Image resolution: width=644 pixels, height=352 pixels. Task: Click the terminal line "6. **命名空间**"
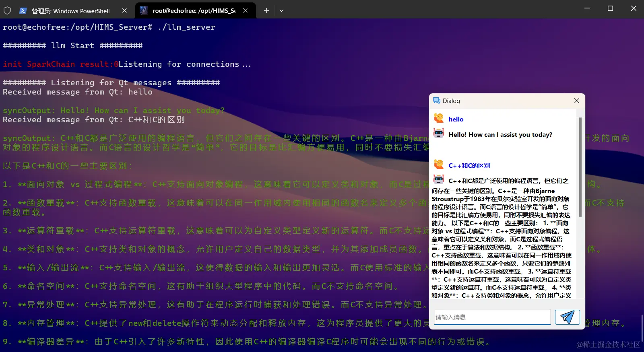[200, 286]
